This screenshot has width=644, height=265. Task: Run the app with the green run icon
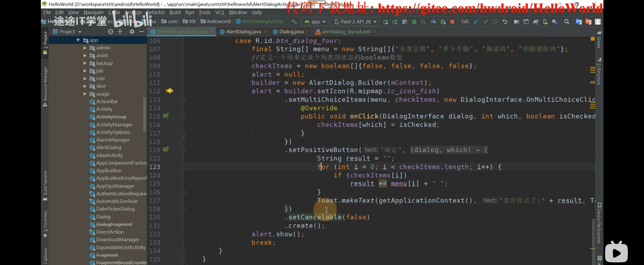[385, 22]
